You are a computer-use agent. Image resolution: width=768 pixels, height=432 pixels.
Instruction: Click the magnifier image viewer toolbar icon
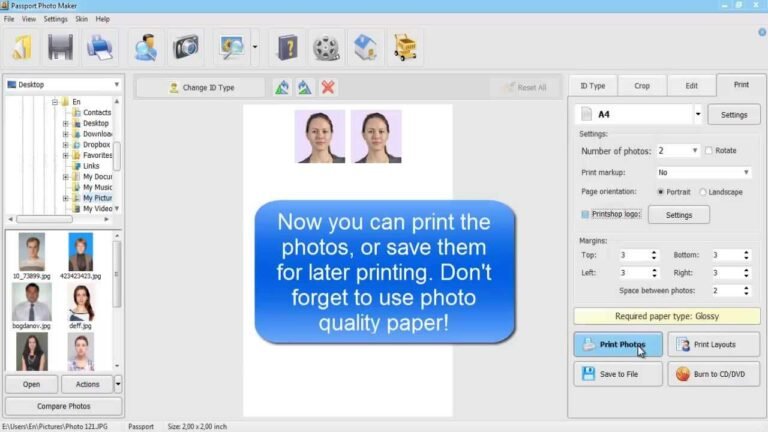point(231,48)
